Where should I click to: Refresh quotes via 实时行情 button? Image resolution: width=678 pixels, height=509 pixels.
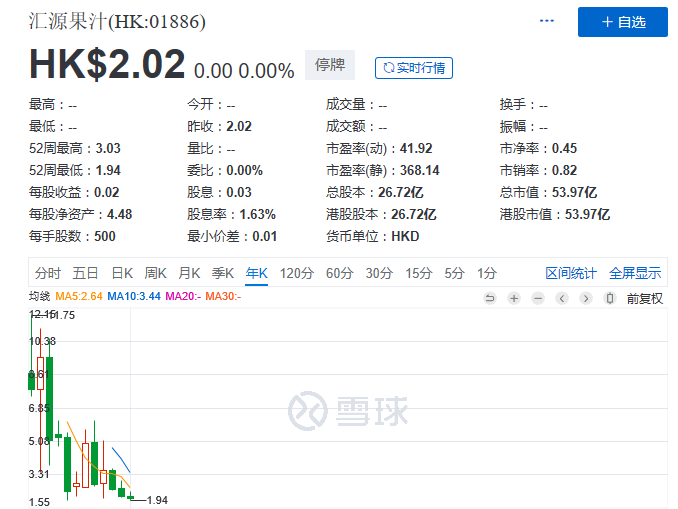click(414, 68)
